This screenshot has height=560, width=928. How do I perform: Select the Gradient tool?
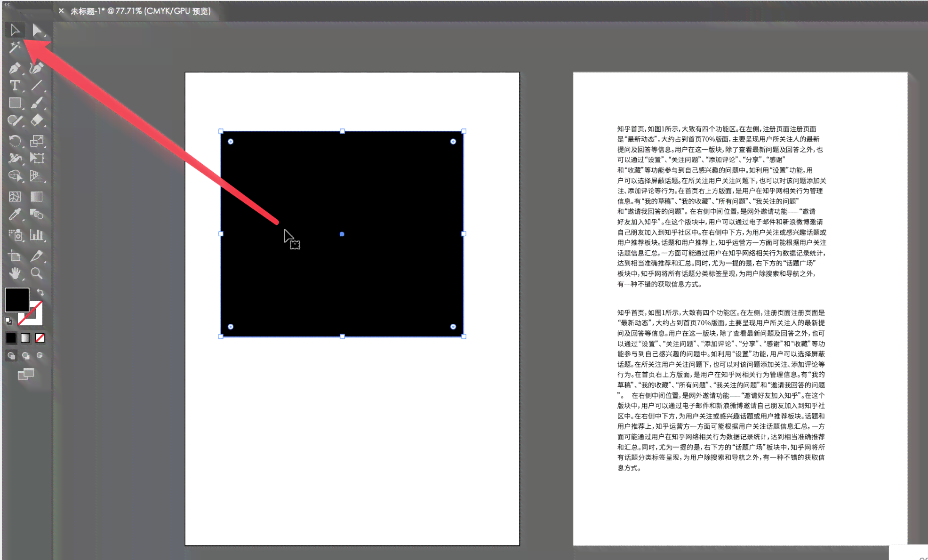click(37, 197)
